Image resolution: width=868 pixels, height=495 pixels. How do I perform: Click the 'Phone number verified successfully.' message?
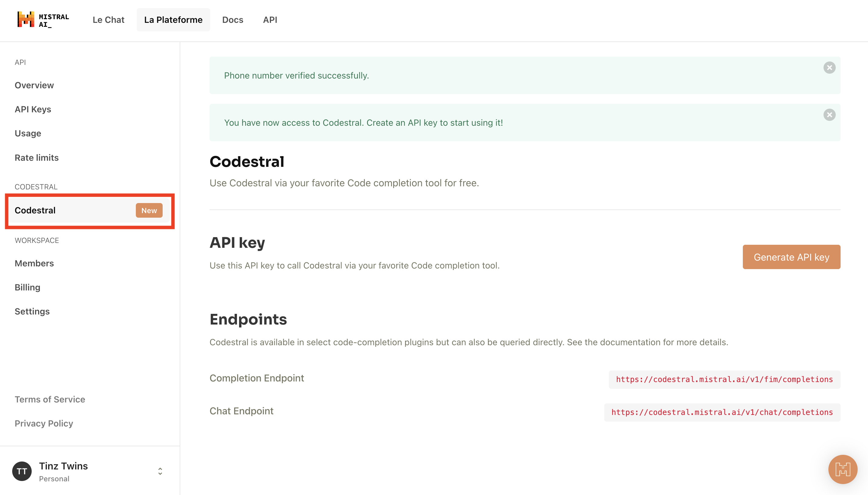pyautogui.click(x=296, y=75)
